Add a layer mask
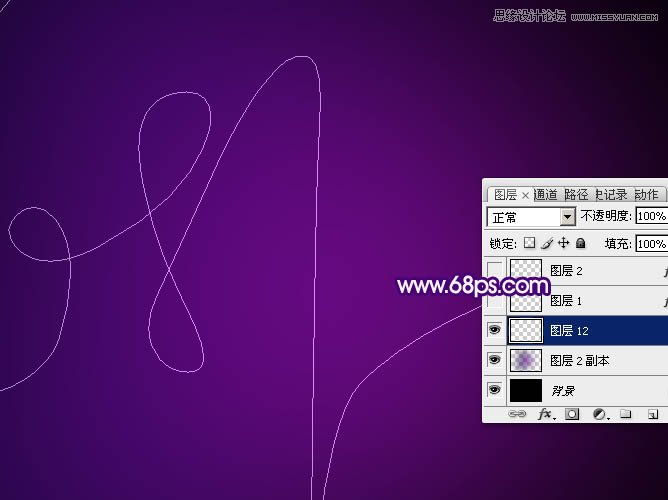Viewport: 668px width, 500px height. pyautogui.click(x=572, y=414)
